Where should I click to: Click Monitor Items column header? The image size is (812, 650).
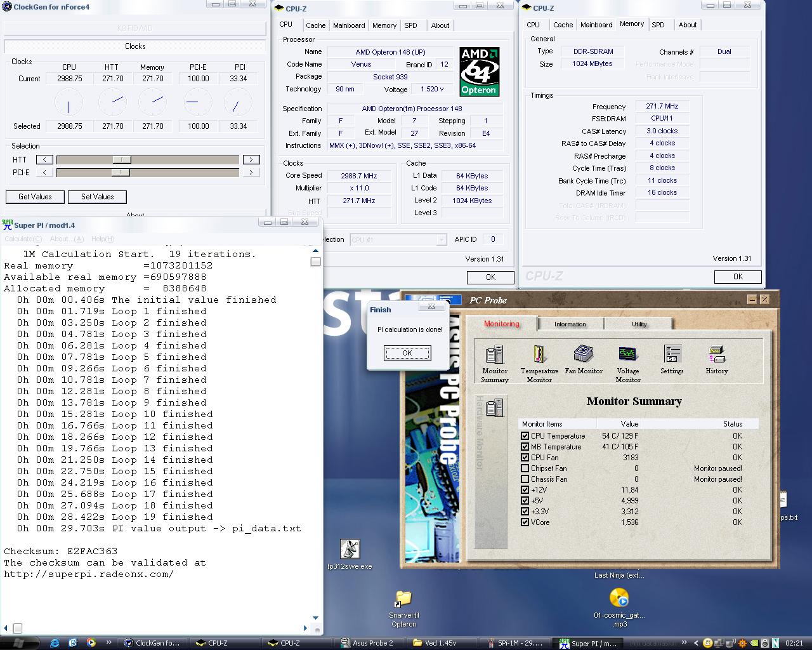pyautogui.click(x=558, y=424)
